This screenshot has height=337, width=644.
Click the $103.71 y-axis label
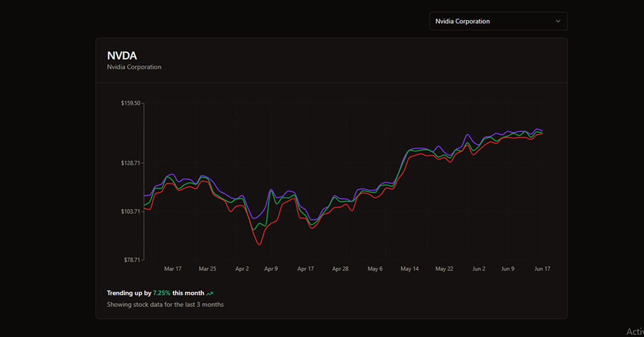[x=130, y=211]
